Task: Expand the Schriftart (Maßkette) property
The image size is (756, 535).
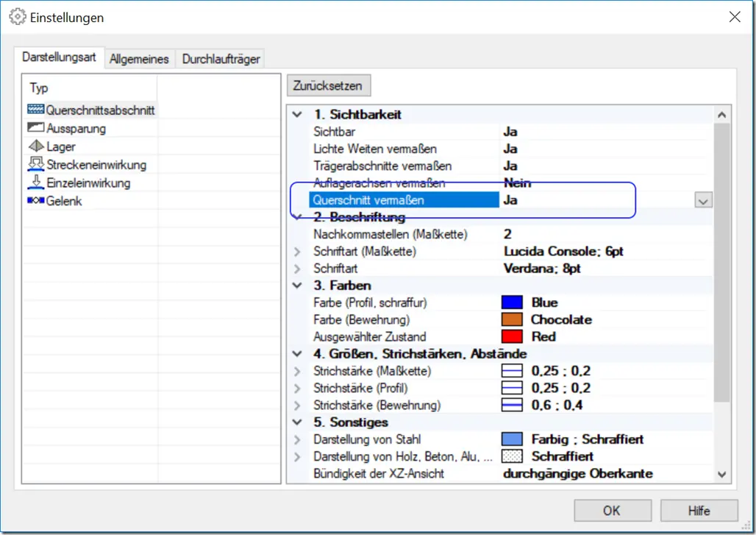Action: coord(298,252)
